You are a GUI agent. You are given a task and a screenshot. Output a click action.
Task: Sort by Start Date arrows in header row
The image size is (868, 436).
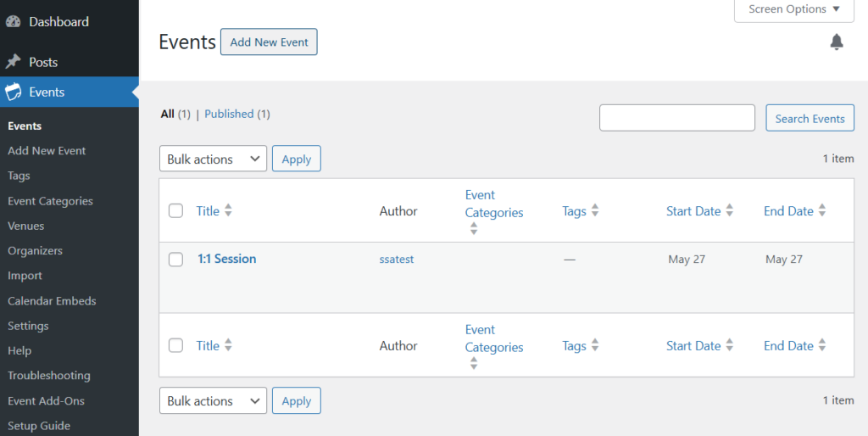point(730,210)
